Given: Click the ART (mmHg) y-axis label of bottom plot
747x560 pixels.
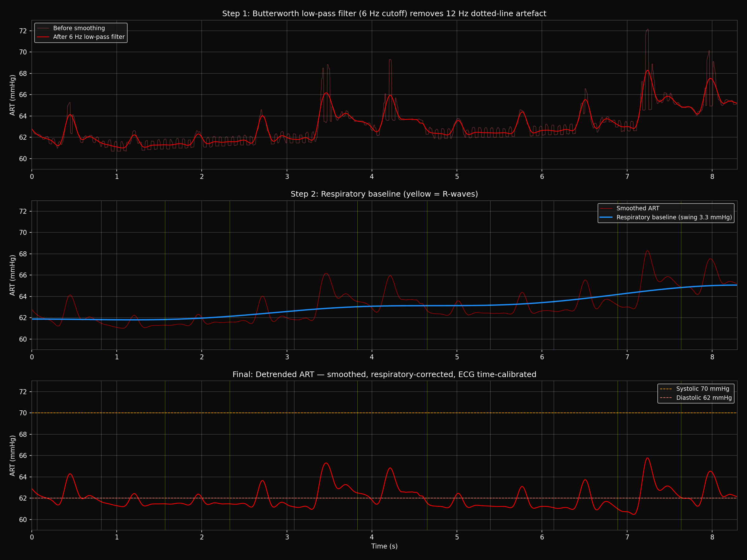Looking at the screenshot, I should click(12, 456).
